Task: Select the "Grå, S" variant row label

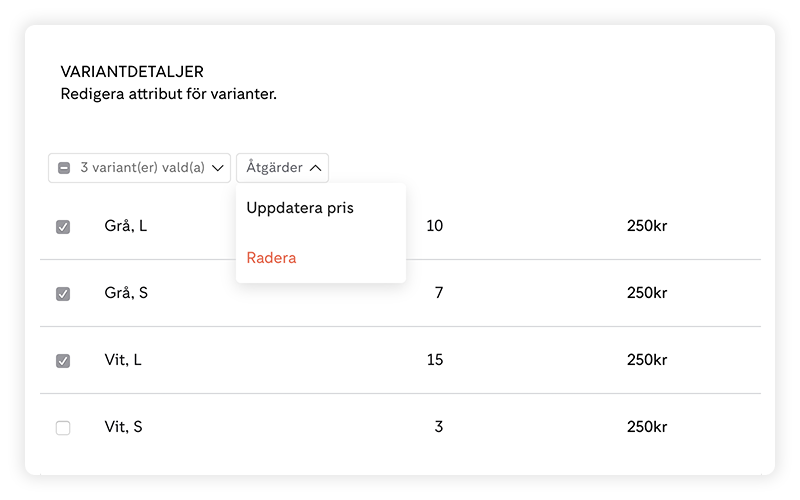Action: 126,293
